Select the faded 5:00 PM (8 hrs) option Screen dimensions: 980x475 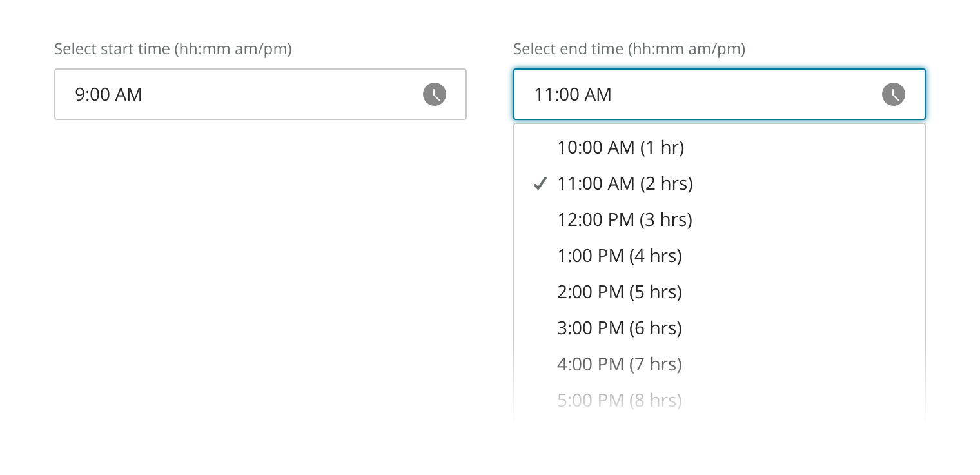pos(619,401)
